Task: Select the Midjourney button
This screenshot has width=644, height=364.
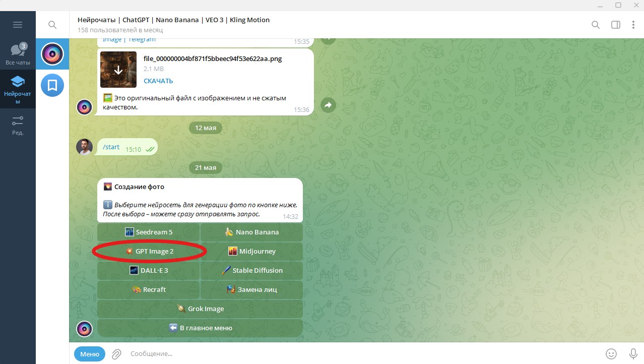Action: [x=252, y=251]
